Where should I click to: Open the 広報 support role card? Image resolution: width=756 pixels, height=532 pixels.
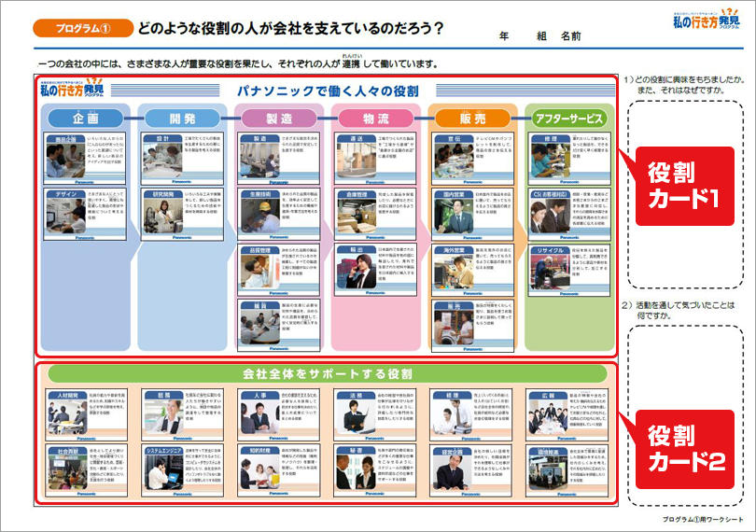(567, 415)
